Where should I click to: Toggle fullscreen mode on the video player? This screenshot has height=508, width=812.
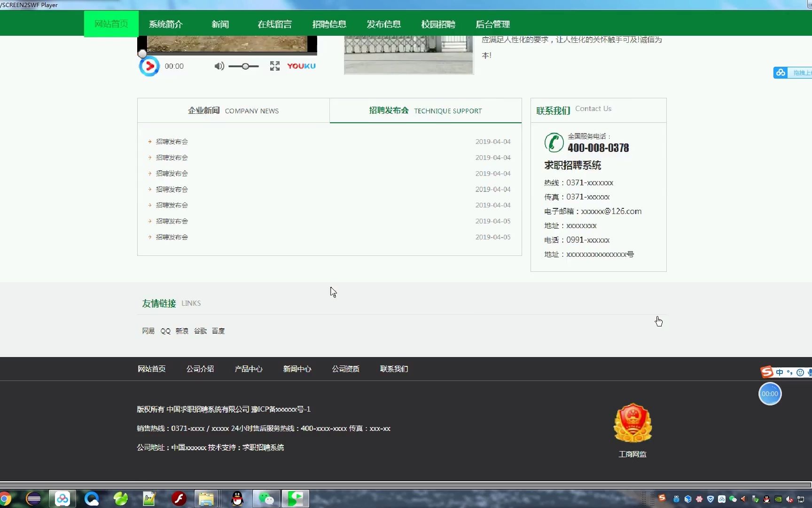click(x=274, y=66)
